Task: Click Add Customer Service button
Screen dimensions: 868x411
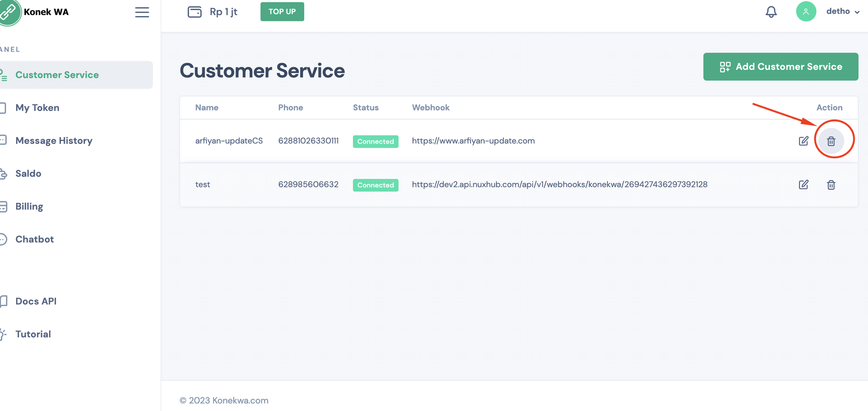Action: click(780, 67)
